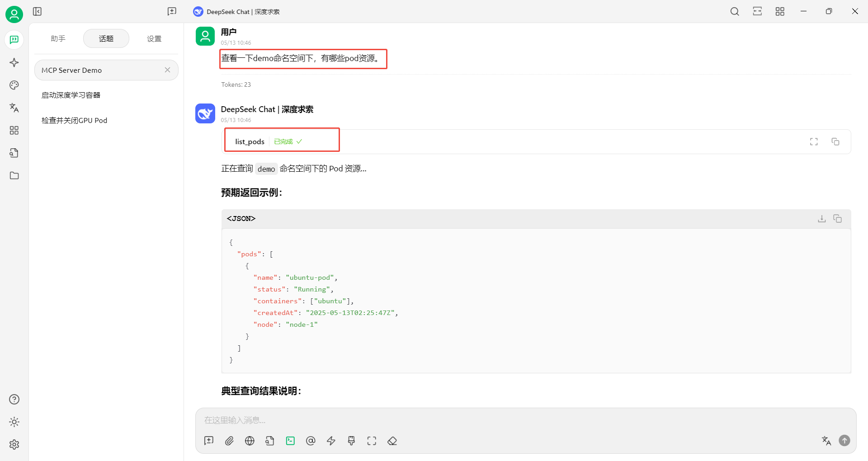The height and width of the screenshot is (461, 868).
Task: Open the paintings palette icon in sidebar
Action: pyautogui.click(x=14, y=85)
